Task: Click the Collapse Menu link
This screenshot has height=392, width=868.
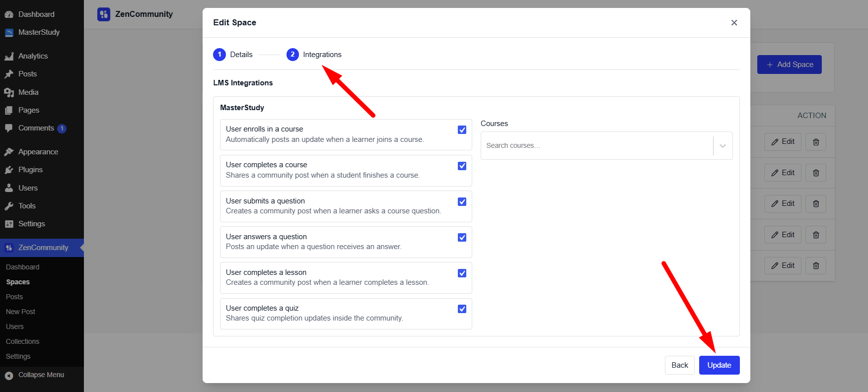Action: click(41, 375)
